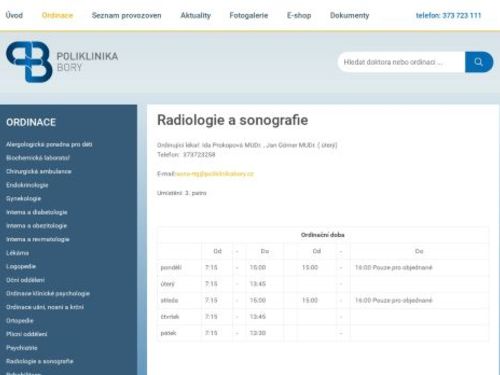The width and height of the screenshot is (500, 375).
Task: Click the Ordinační doba table header
Action: 323,235
